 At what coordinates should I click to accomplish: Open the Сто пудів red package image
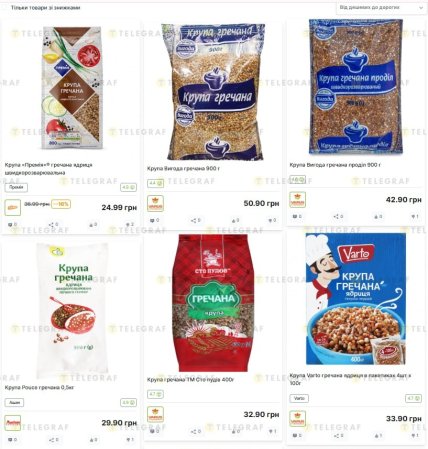(213, 303)
